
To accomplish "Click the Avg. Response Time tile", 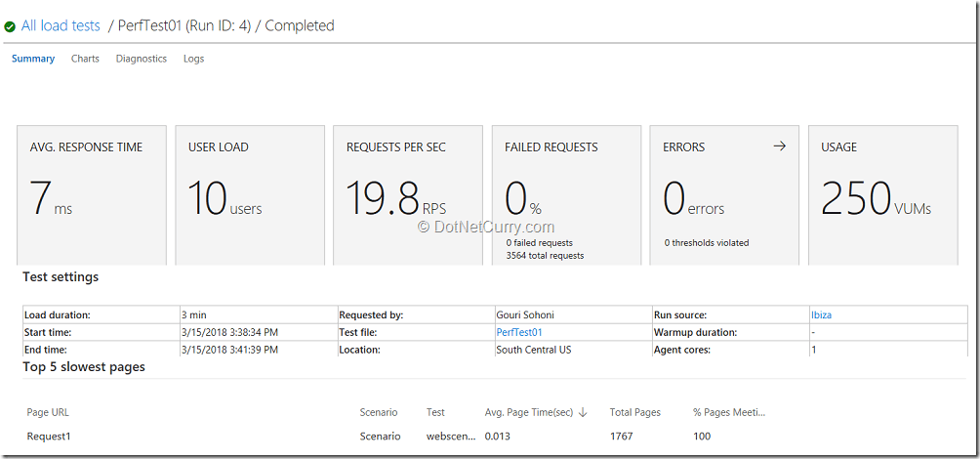I will click(92, 195).
